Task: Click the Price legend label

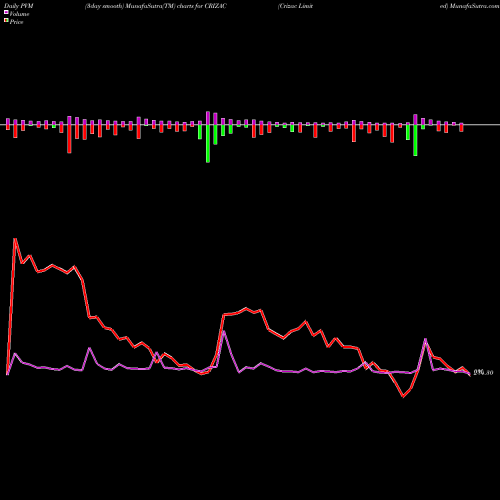Action: [x=16, y=22]
